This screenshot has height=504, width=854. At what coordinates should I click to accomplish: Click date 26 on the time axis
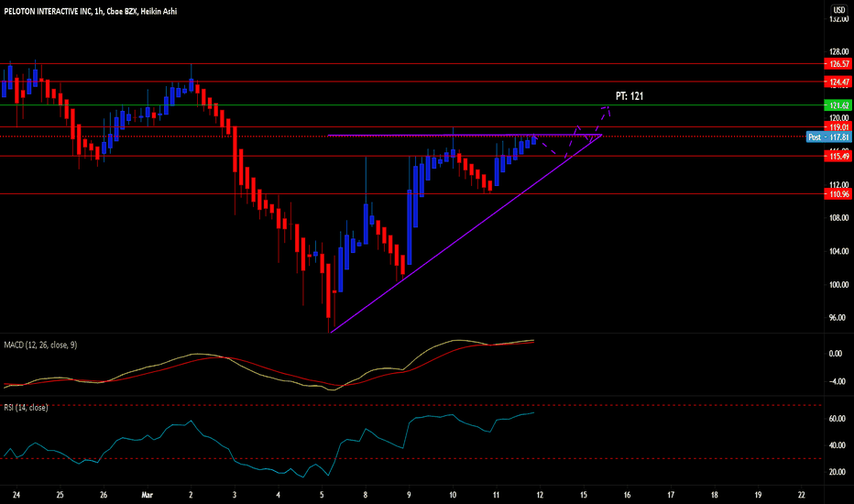104,495
